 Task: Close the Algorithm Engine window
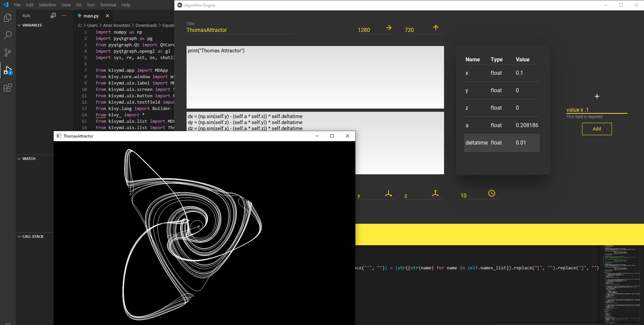click(636, 5)
